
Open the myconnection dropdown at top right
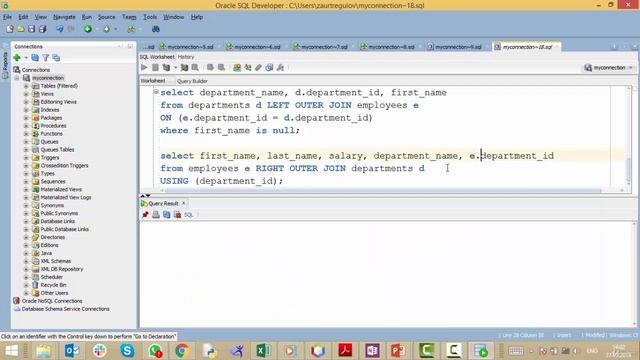[609, 68]
